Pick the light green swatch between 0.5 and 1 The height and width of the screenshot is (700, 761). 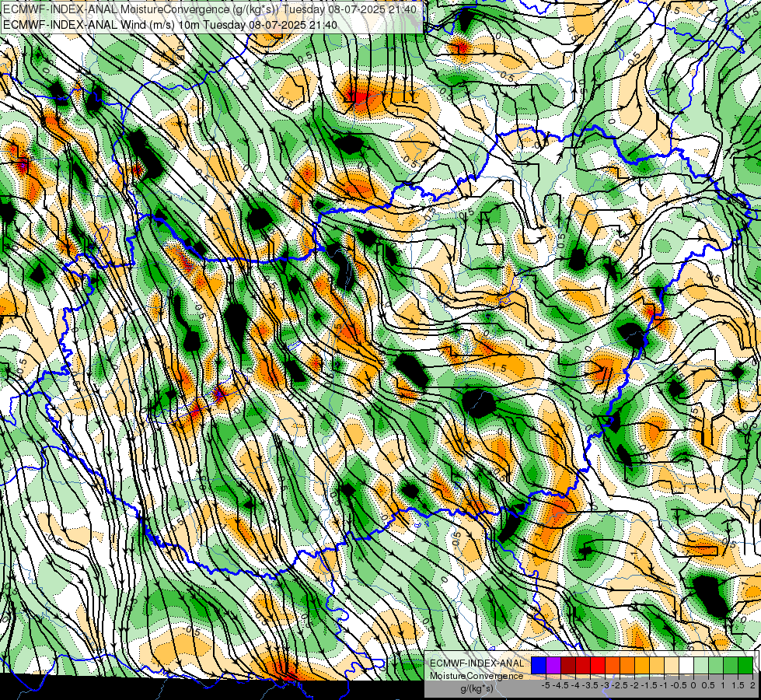pyautogui.click(x=716, y=665)
